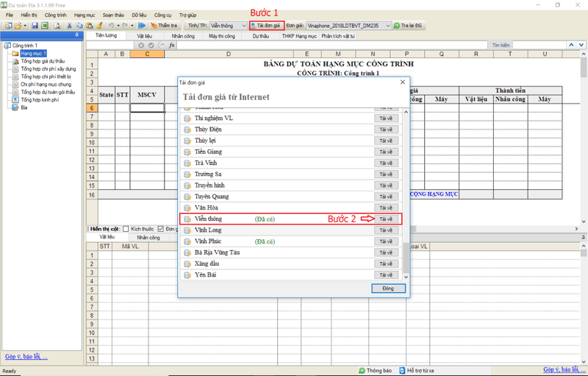Enable the Kích thước checkbox
Screen dimensions: 588x376
tap(126, 228)
